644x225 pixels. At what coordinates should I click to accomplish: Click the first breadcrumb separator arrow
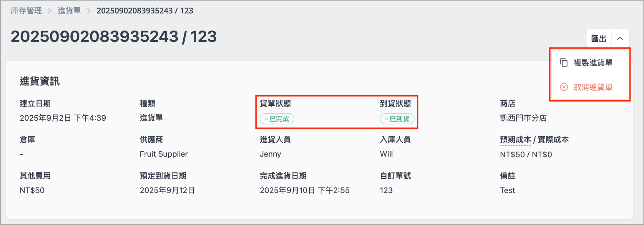tap(50, 11)
